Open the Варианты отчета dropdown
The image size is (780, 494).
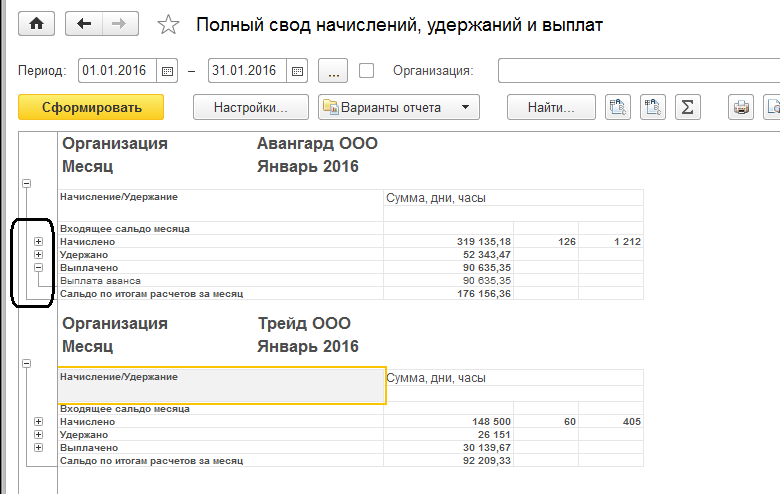(x=399, y=107)
